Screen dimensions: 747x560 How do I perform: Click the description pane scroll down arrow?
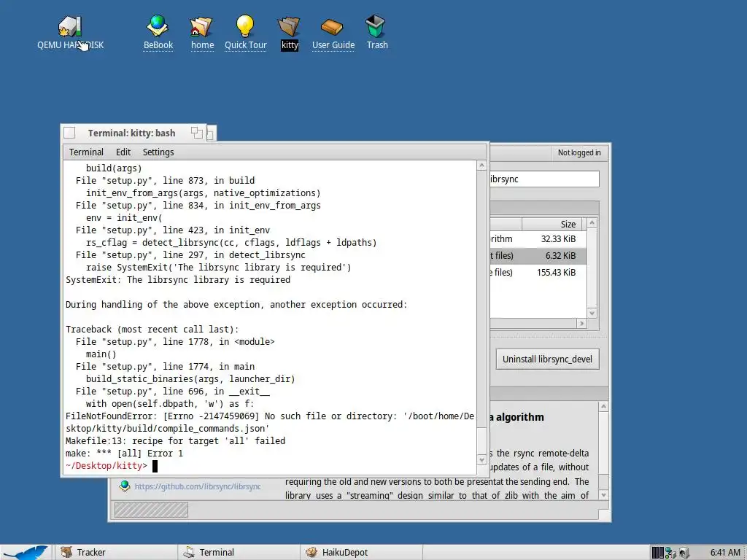coord(603,495)
